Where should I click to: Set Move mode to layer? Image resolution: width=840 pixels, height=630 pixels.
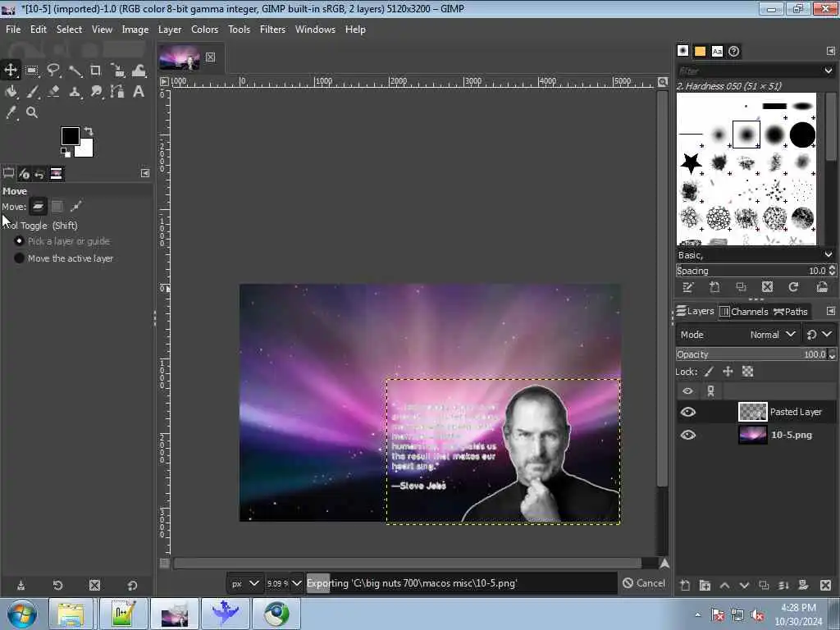click(38, 206)
